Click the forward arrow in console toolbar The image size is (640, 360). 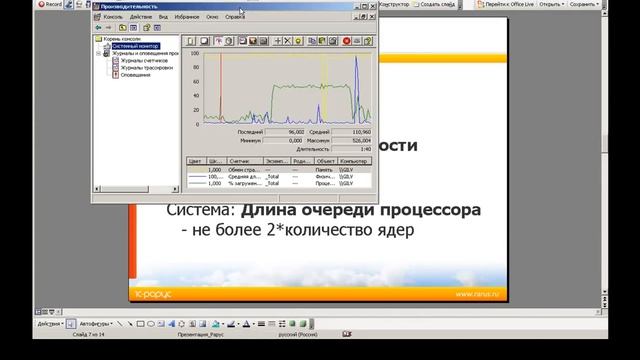pos(109,28)
